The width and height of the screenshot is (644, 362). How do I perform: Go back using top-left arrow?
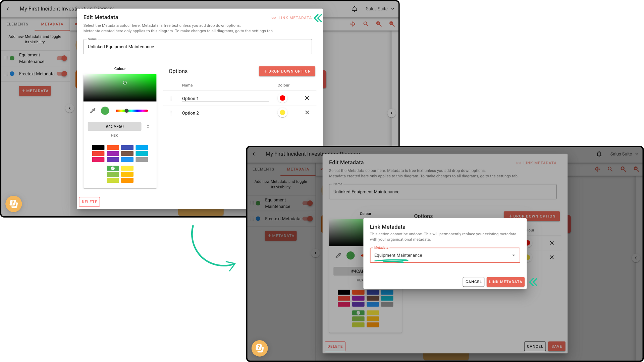pyautogui.click(x=8, y=9)
